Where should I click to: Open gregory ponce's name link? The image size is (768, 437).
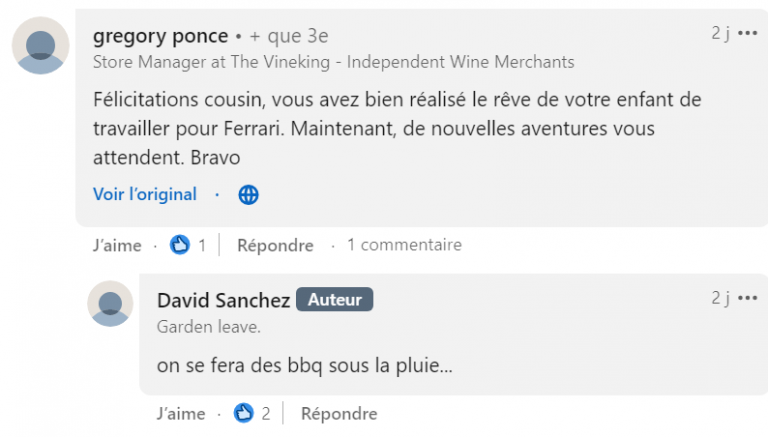tap(160, 36)
